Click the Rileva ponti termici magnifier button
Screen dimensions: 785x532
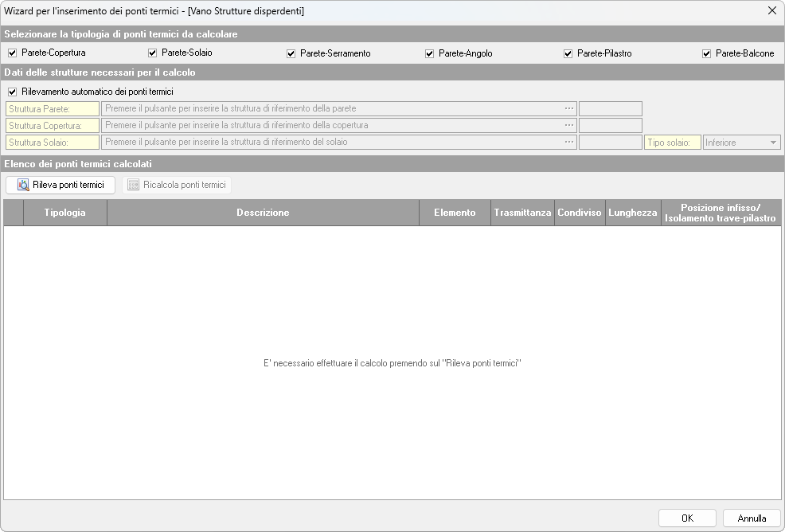tap(61, 185)
